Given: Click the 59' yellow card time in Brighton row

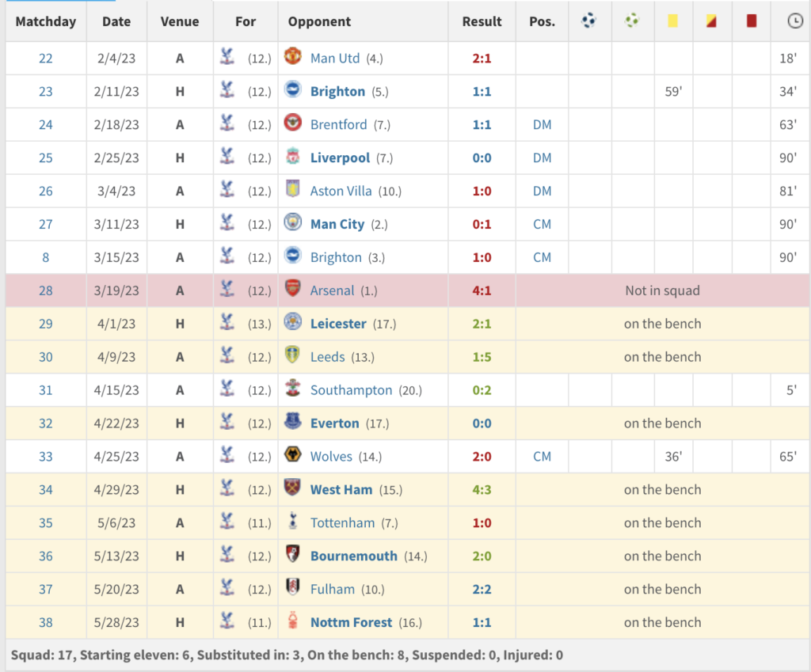Looking at the screenshot, I should point(673,92).
